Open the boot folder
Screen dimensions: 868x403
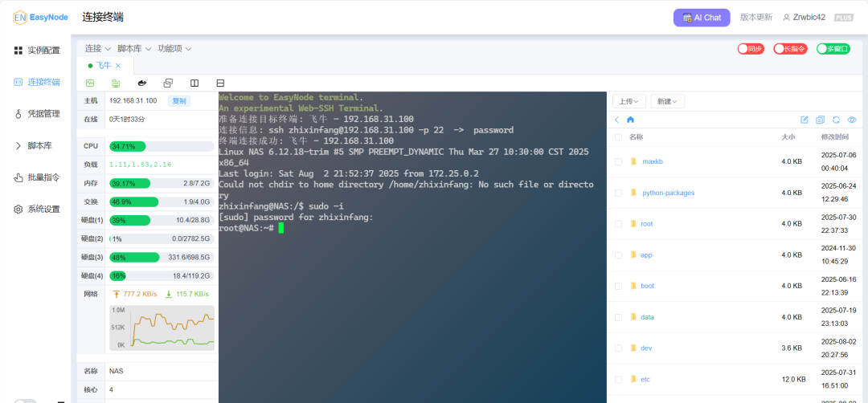647,286
